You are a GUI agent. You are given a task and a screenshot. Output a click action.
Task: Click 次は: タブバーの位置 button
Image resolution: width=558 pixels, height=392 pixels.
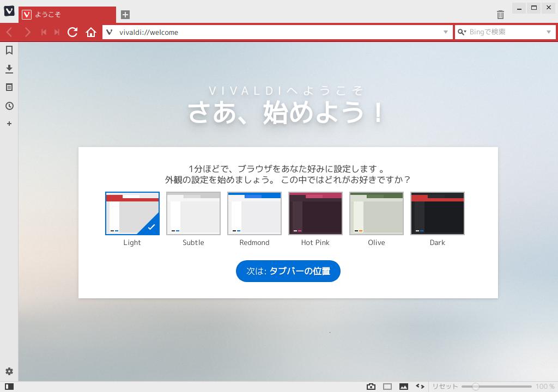click(x=288, y=271)
